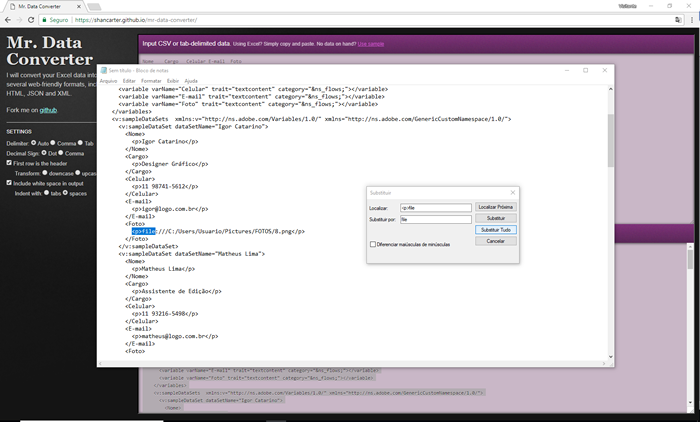Click the highlighted '<p>file' text in Notepad
The image size is (700, 422).
tap(144, 231)
